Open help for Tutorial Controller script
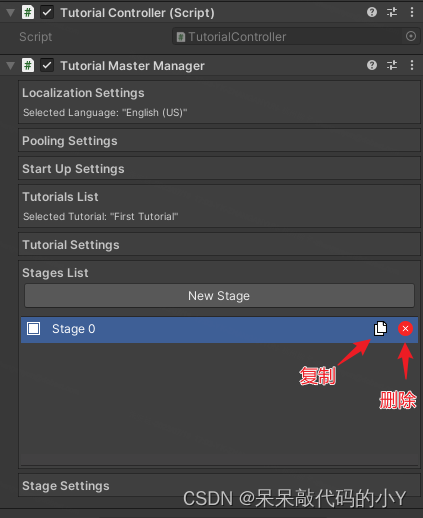The width and height of the screenshot is (423, 518). 372,12
